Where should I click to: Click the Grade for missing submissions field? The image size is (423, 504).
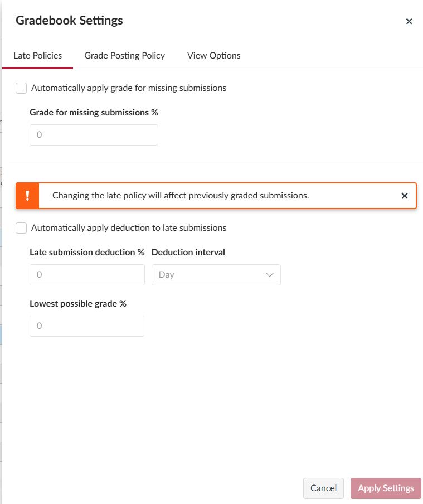coord(94,135)
